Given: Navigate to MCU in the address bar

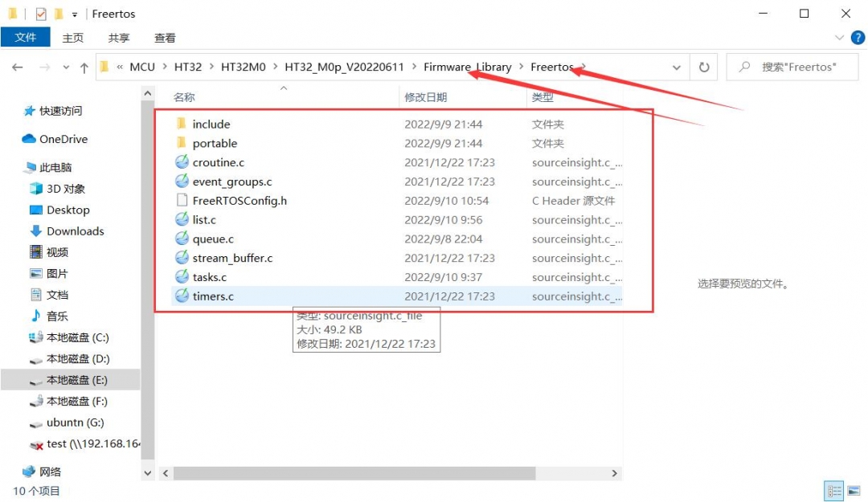Looking at the screenshot, I should click(142, 67).
